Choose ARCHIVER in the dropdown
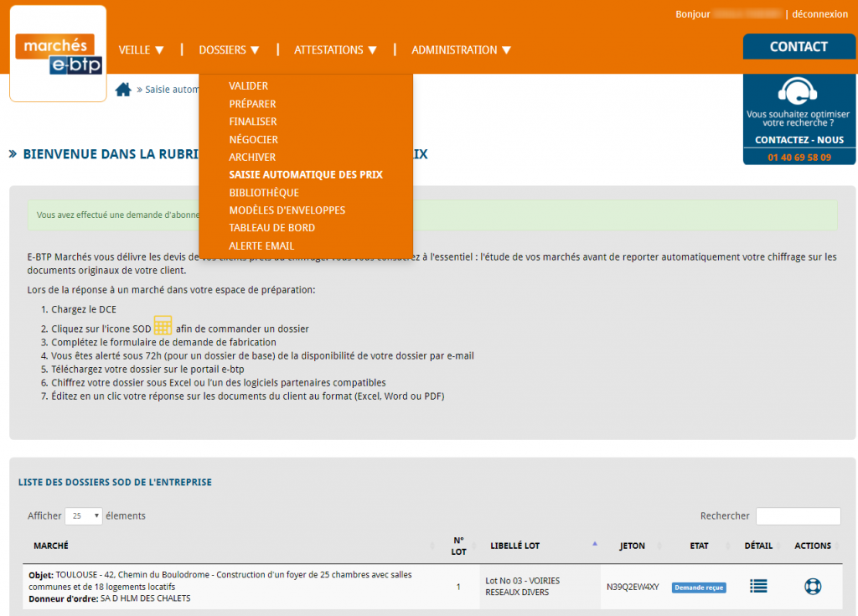The height and width of the screenshot is (616, 858). click(x=252, y=158)
